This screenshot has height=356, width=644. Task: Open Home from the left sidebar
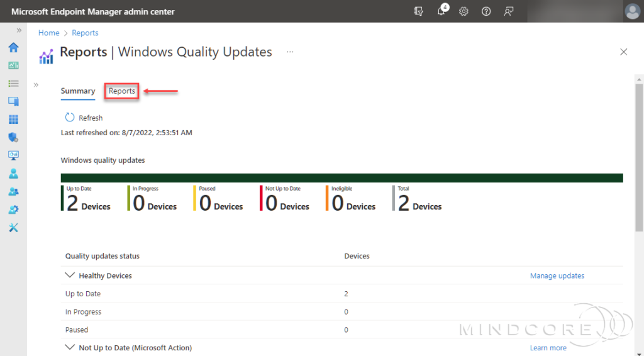(x=13, y=47)
